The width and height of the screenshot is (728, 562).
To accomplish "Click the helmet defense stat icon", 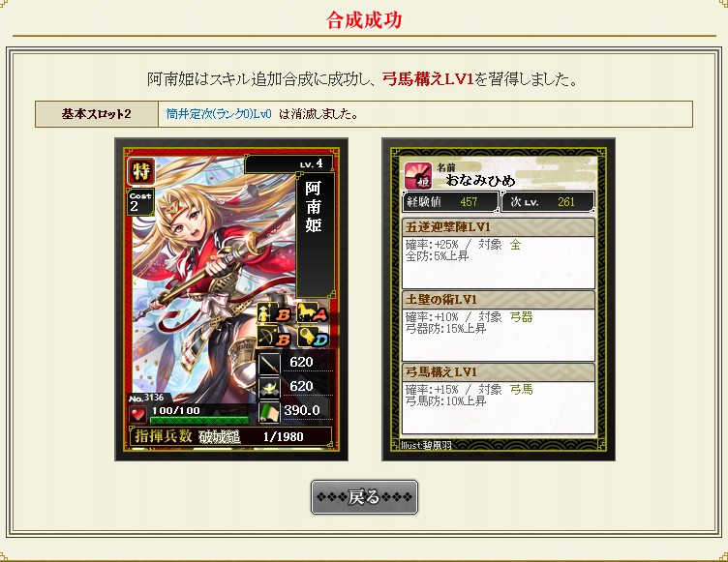I will tap(269, 387).
